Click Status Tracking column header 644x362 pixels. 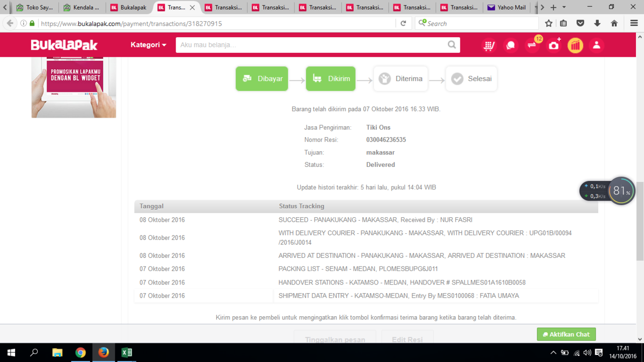[301, 206]
